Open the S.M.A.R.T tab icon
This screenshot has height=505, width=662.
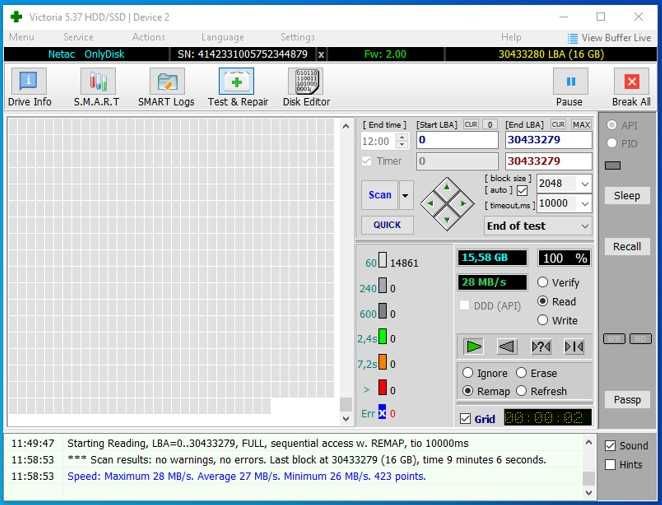pyautogui.click(x=98, y=81)
